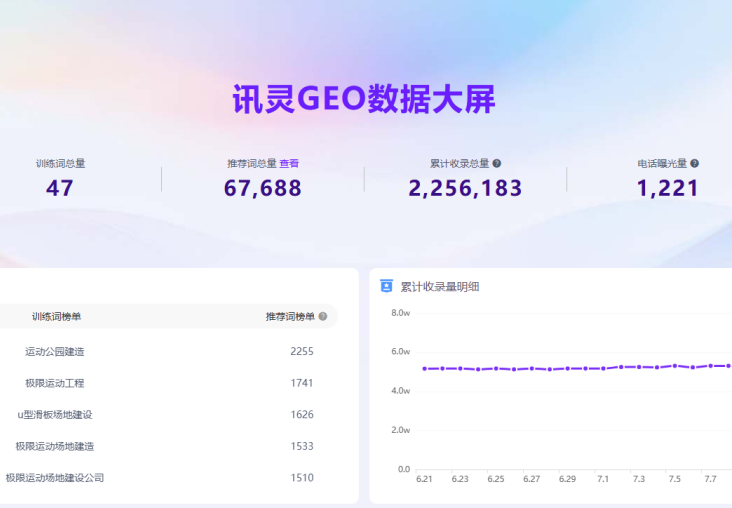Click the 7.7 x-axis date label
The image size is (732, 508).
point(710,479)
